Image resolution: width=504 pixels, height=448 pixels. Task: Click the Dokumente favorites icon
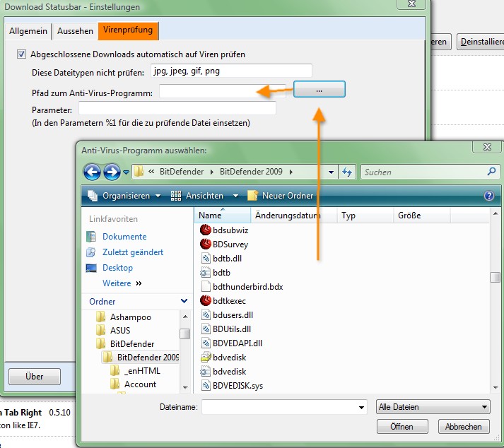click(91, 237)
